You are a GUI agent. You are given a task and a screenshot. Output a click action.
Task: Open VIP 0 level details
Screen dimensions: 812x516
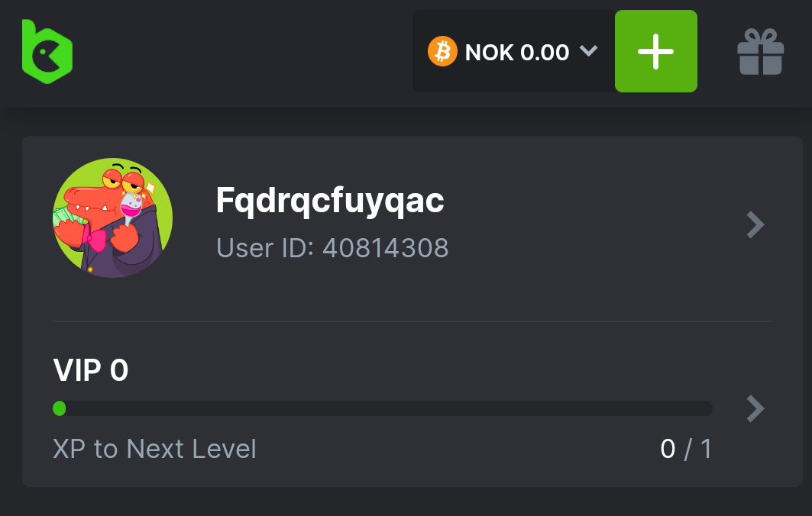point(91,370)
